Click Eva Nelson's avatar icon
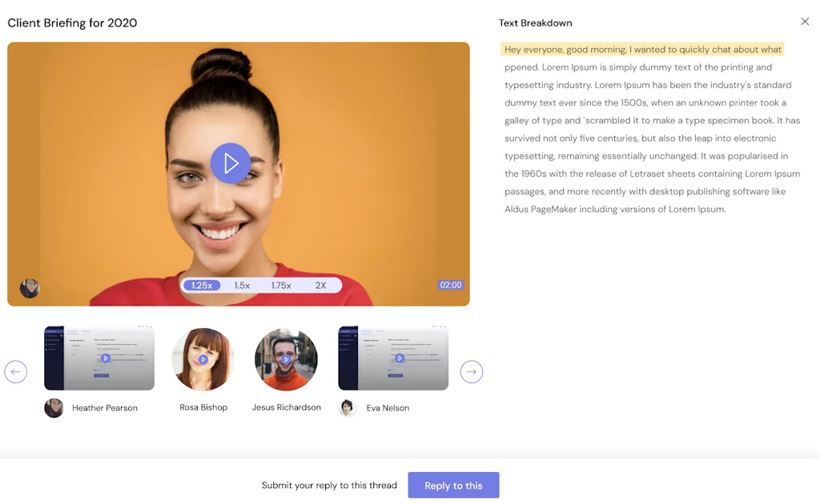The image size is (820, 504). point(347,408)
